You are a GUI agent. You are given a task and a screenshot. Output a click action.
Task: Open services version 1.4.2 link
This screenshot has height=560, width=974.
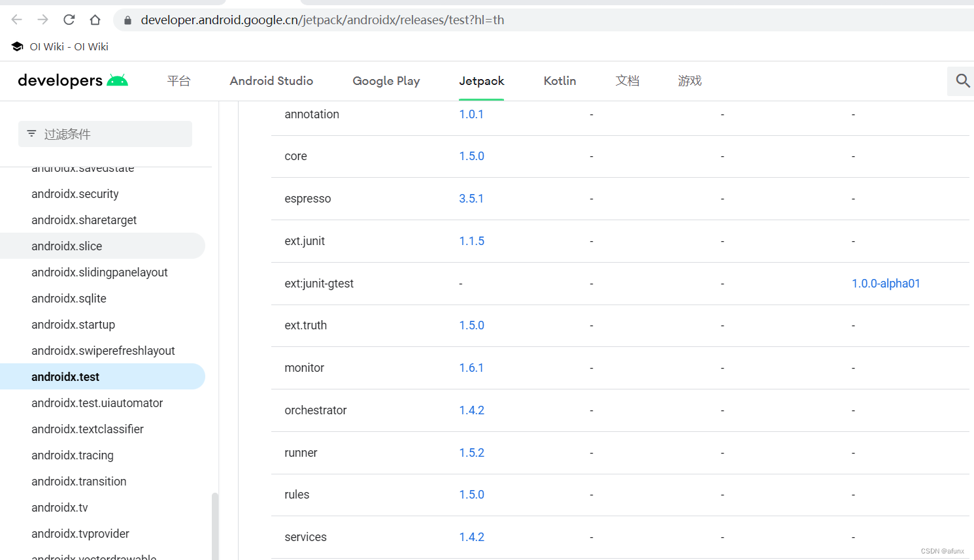[471, 537]
